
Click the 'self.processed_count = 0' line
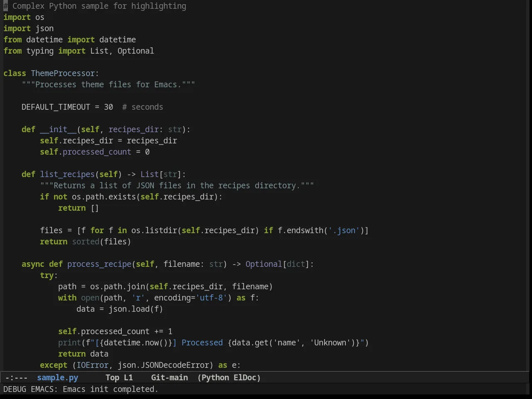95,152
